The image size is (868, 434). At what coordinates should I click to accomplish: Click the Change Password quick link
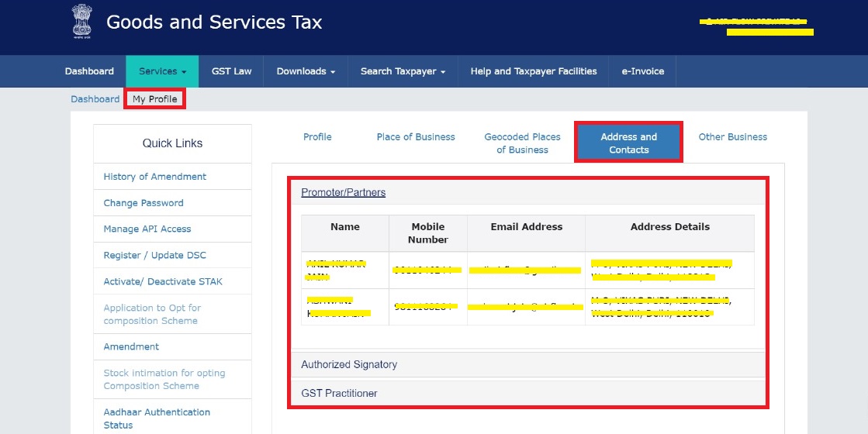(144, 203)
